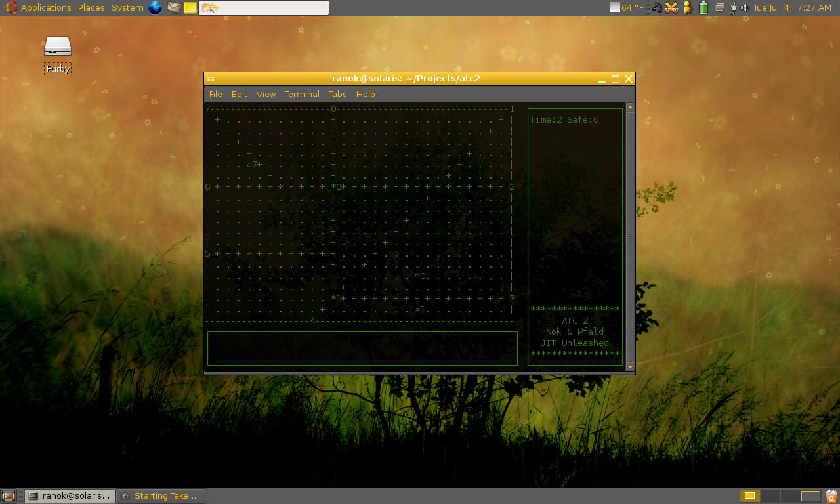Open the trash applet in bottom panel
Image resolution: width=840 pixels, height=504 pixels.
(x=831, y=496)
